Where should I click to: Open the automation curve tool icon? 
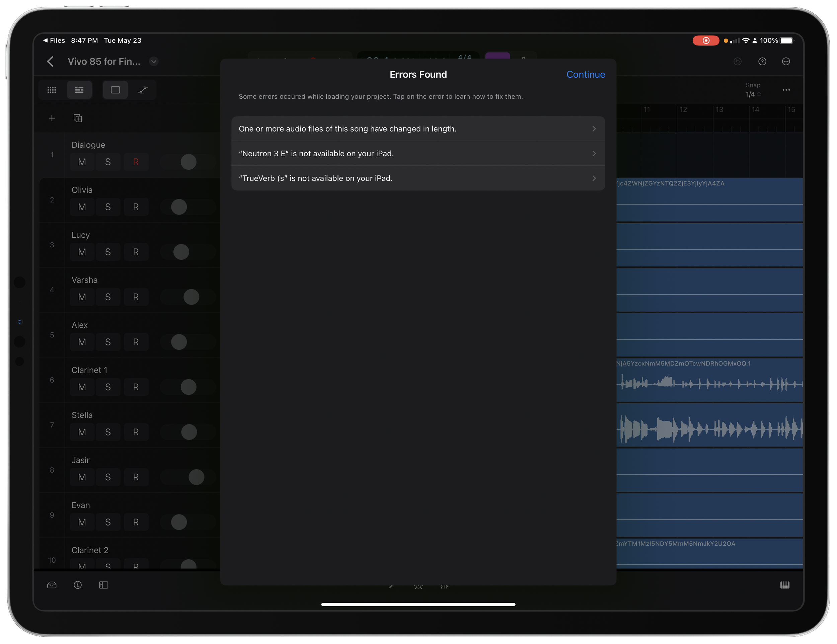point(143,90)
